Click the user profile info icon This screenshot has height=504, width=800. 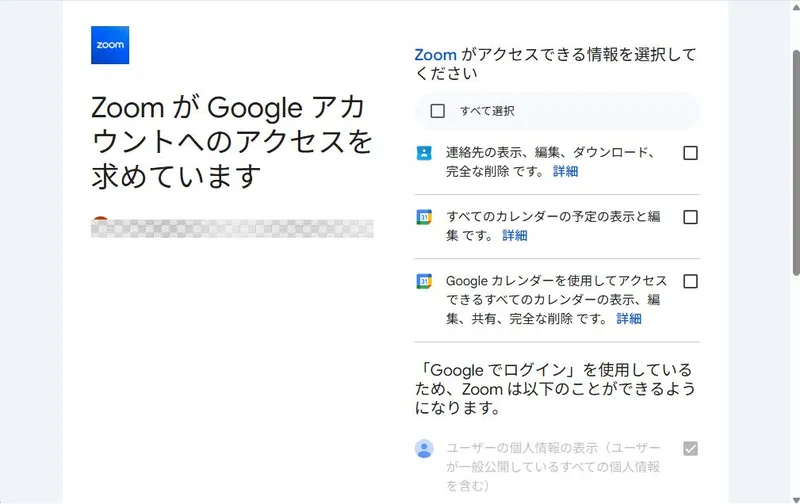pyautogui.click(x=424, y=448)
